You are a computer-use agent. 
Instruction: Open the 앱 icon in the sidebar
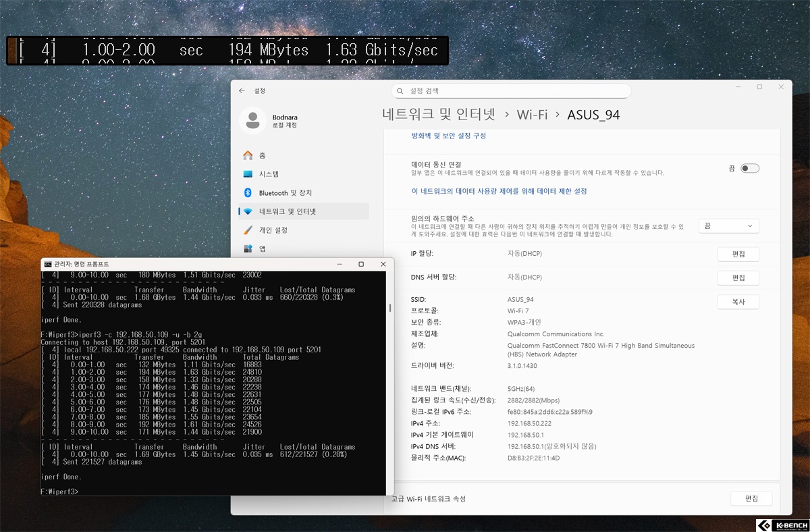[248, 249]
